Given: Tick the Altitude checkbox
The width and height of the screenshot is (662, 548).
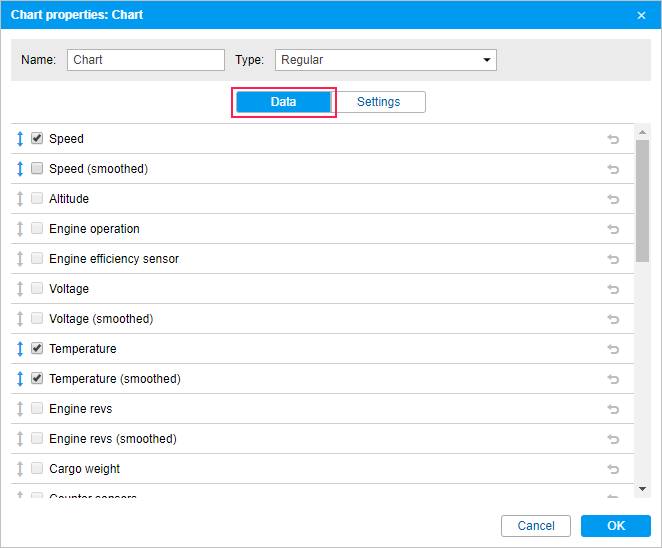Looking at the screenshot, I should click(37, 198).
